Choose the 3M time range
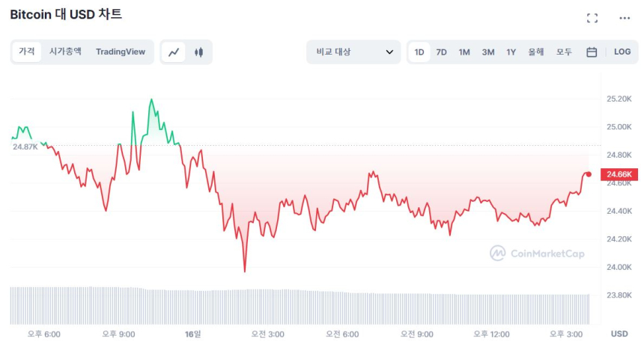The image size is (644, 341). (x=488, y=52)
